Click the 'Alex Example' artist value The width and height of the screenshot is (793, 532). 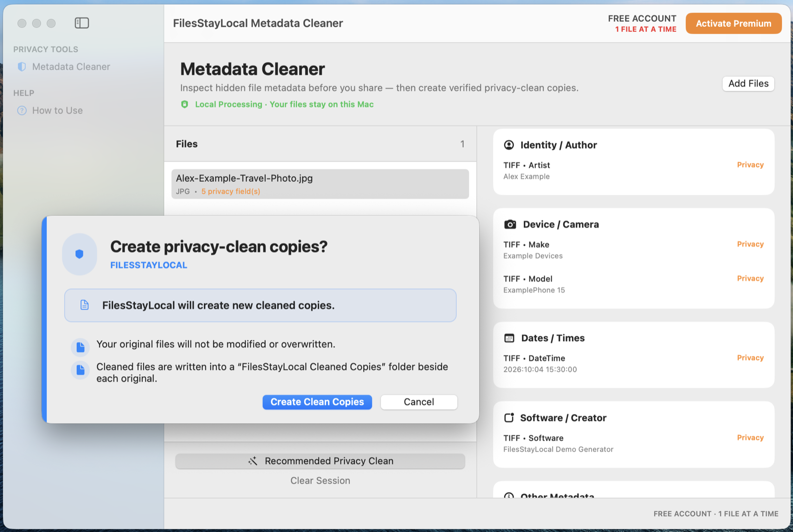pos(526,176)
